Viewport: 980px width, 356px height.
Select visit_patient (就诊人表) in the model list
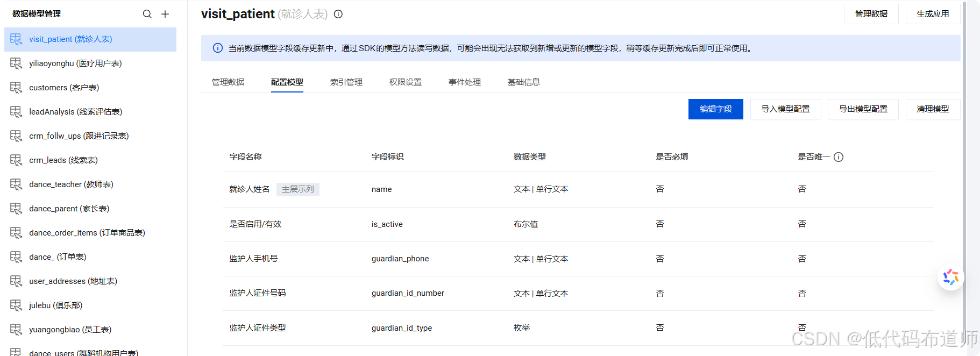tap(90, 39)
